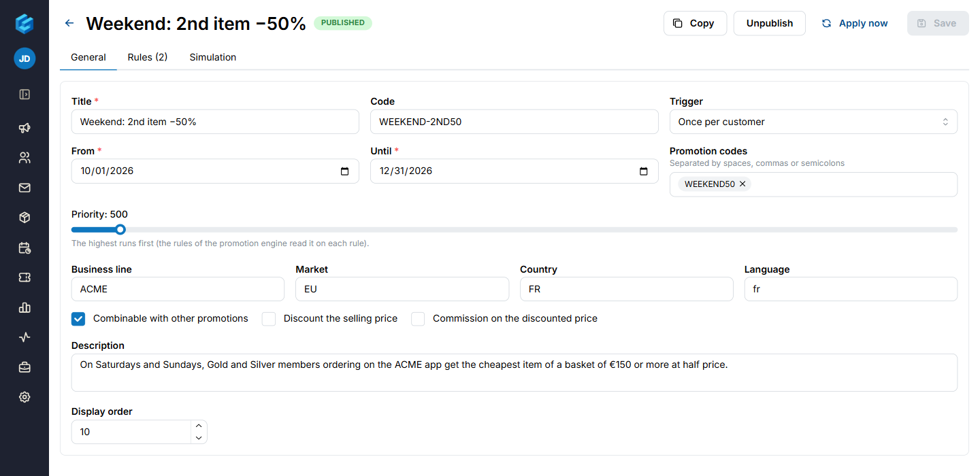This screenshot has height=476, width=980.
Task: Focus the Market field containing EU
Action: coord(402,289)
